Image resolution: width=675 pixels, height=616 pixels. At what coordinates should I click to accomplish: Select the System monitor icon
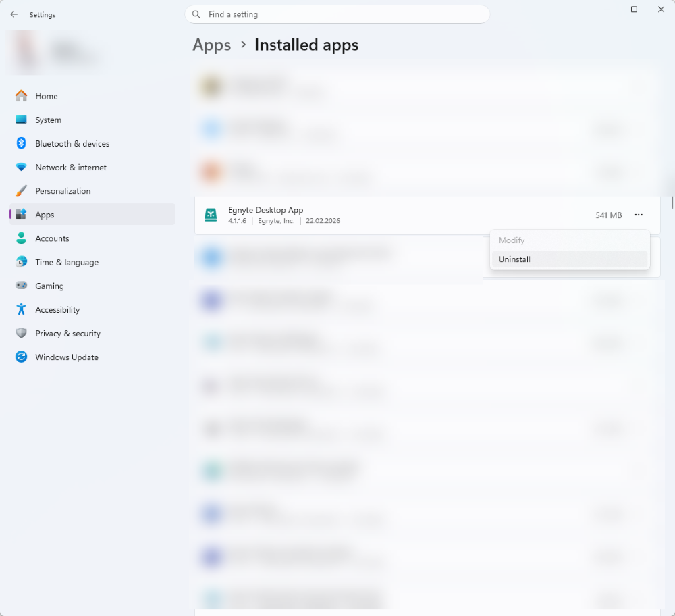21,120
